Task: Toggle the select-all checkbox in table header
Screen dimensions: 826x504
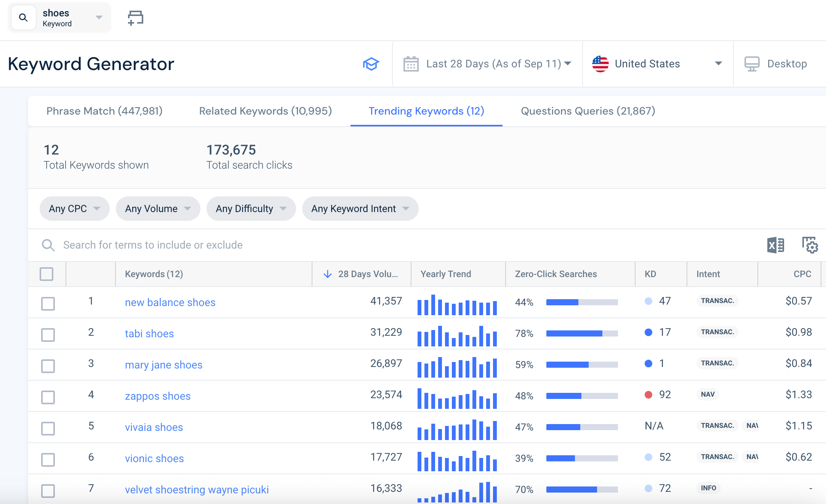Action: click(x=46, y=274)
